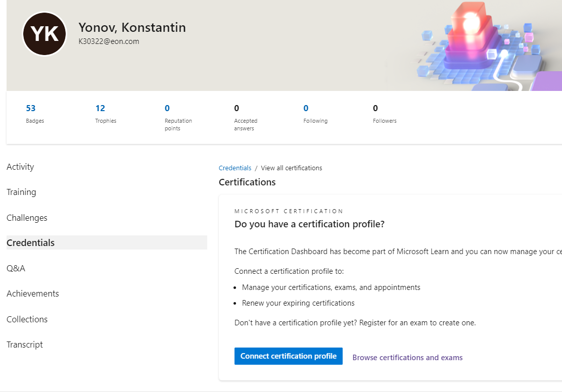562x392 pixels.
Task: Open the Q&A section
Action: click(16, 268)
